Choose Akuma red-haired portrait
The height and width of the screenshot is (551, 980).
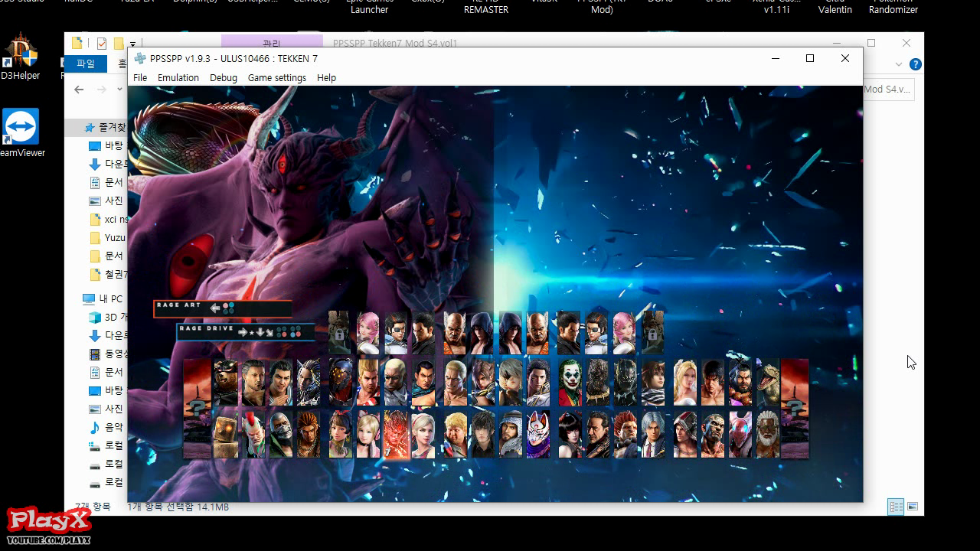click(x=626, y=434)
